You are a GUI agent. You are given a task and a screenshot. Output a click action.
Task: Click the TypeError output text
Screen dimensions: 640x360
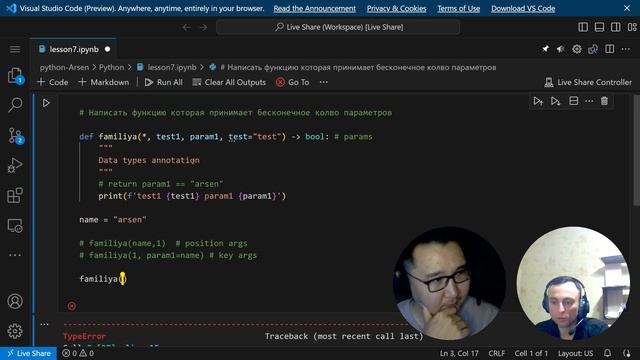tap(84, 336)
